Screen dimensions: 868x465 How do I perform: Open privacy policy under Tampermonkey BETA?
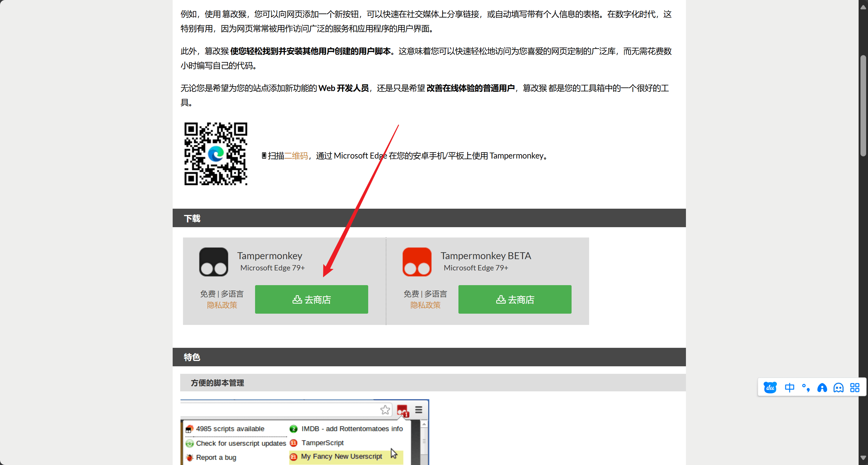click(425, 305)
